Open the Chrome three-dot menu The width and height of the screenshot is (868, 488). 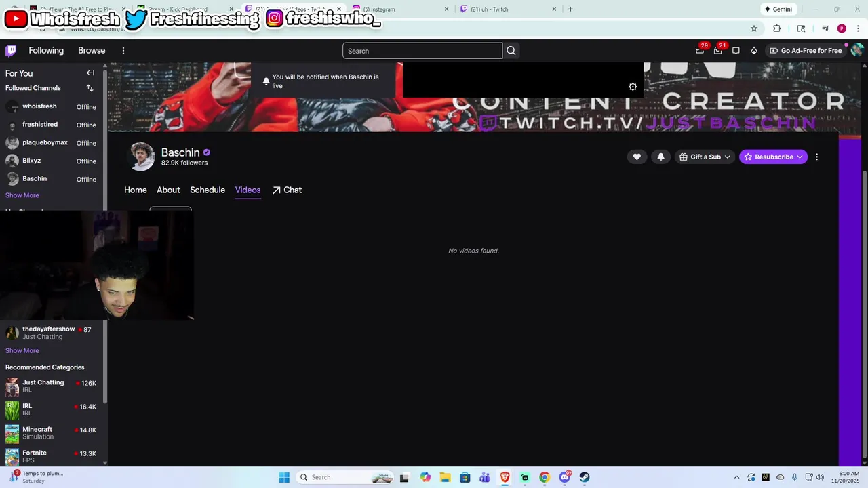tap(859, 28)
